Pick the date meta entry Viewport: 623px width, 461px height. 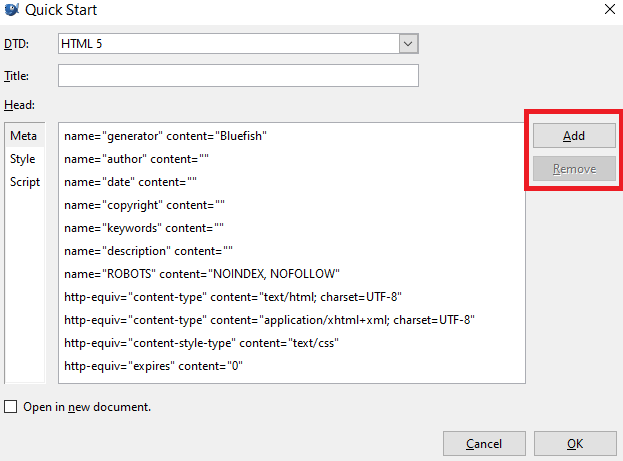coord(130,182)
